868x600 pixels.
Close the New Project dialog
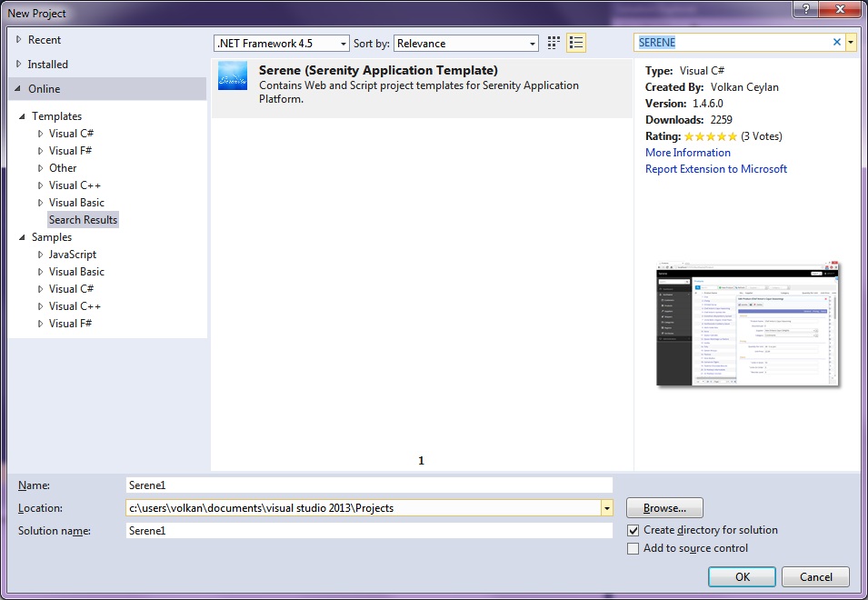(x=840, y=9)
